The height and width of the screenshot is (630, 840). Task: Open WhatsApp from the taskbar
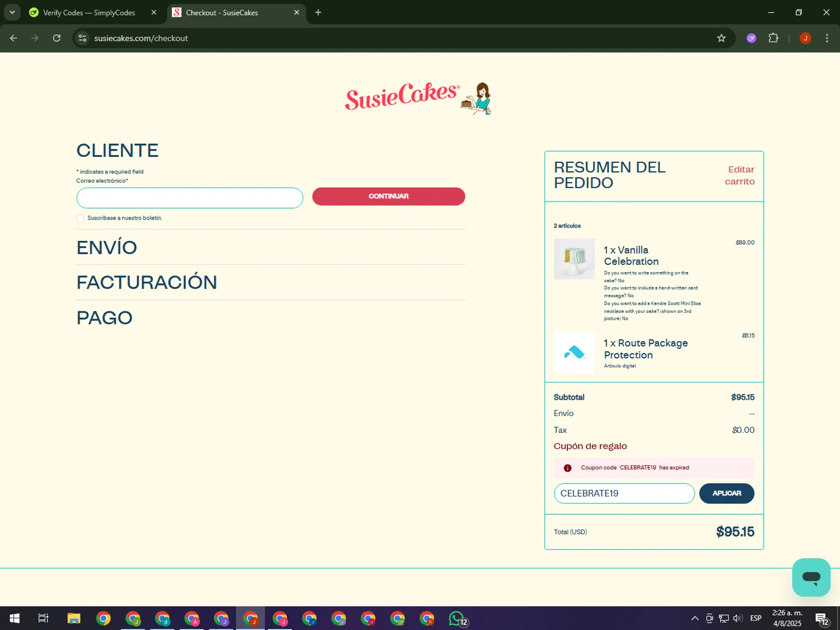(x=458, y=618)
